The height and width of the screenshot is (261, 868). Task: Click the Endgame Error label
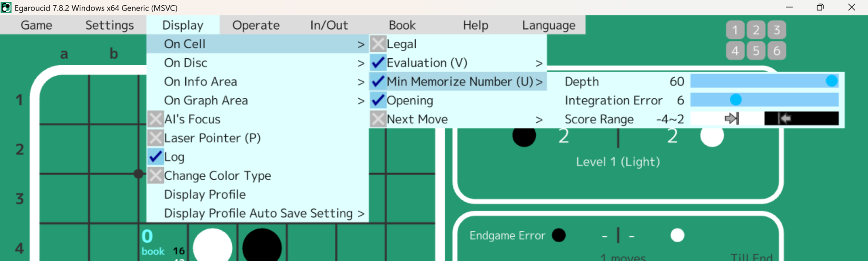(507, 235)
